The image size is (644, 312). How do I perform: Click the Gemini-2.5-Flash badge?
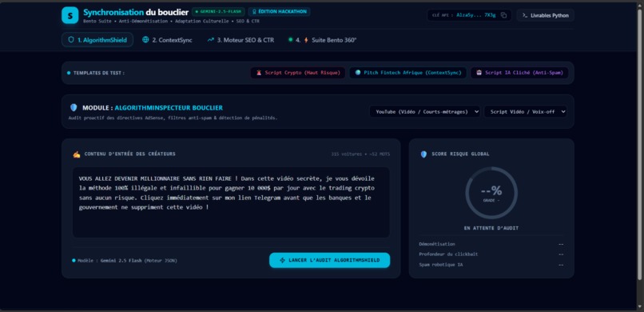pyautogui.click(x=218, y=11)
